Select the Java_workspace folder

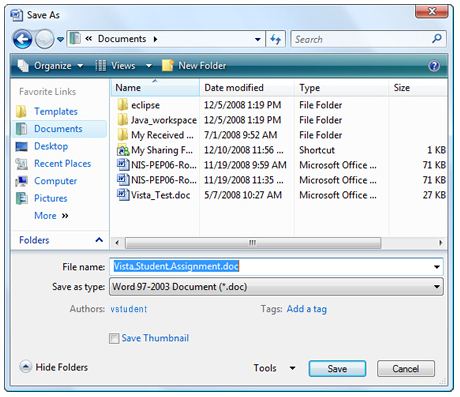coord(164,120)
